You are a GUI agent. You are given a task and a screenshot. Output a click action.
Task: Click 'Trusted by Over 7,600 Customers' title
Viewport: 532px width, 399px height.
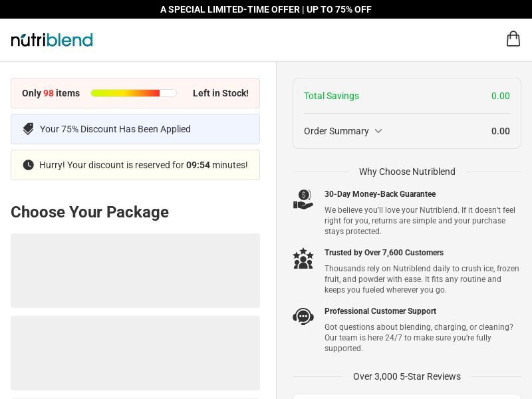pos(384,253)
